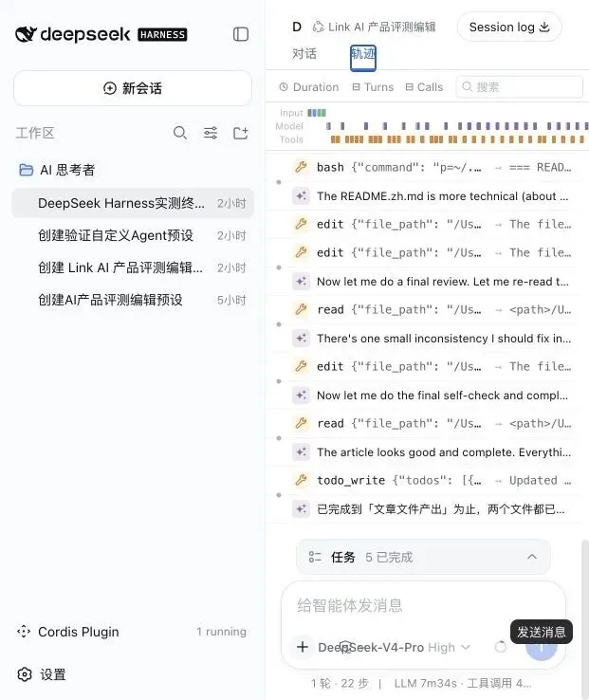Image resolution: width=589 pixels, height=700 pixels.
Task: Click the Link AI 产品评测编辑 agent label
Action: coord(375,28)
